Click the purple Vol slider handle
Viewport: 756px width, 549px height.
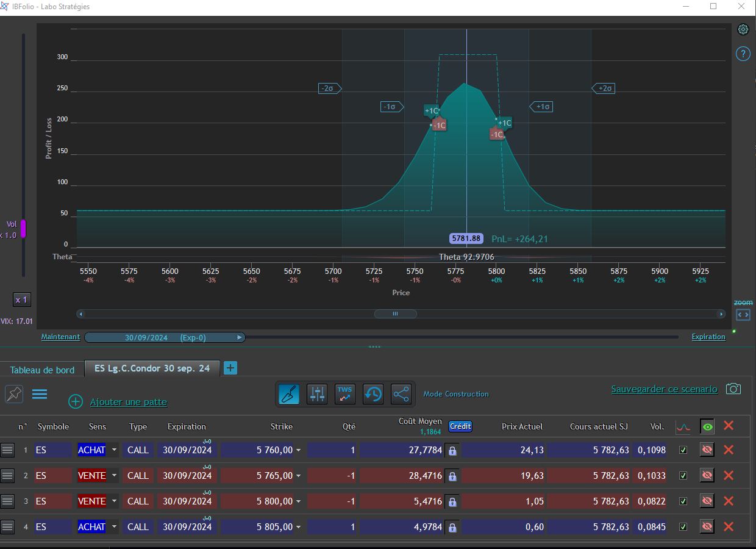pos(23,229)
